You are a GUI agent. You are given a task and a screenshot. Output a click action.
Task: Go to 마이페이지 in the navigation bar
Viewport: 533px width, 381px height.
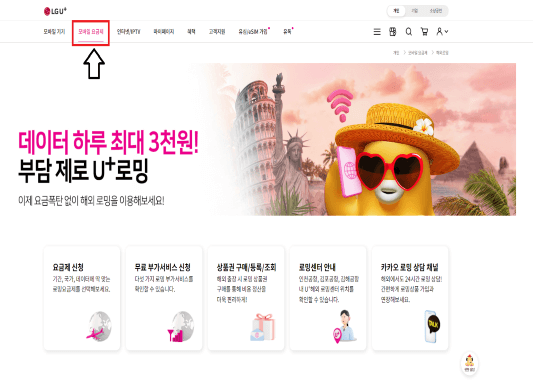tap(164, 32)
